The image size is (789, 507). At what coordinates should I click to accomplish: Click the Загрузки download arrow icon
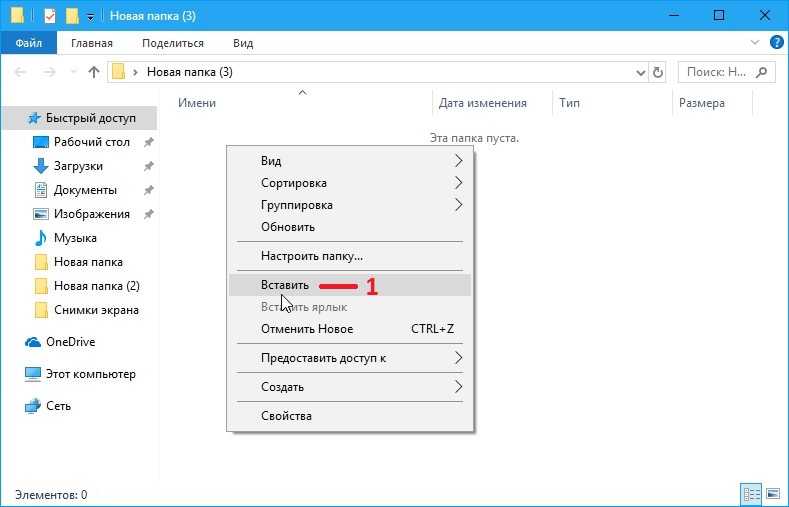pyautogui.click(x=40, y=166)
